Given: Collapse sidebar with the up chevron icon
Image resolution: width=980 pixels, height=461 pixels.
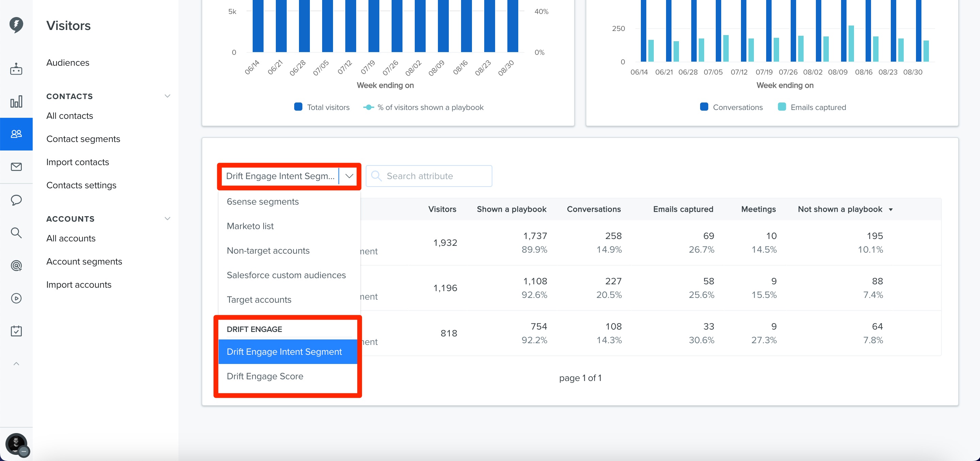Looking at the screenshot, I should [16, 364].
